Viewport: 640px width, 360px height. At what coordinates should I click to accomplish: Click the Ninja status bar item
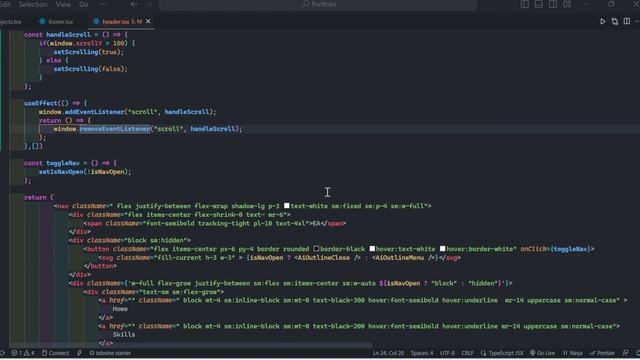click(573, 353)
